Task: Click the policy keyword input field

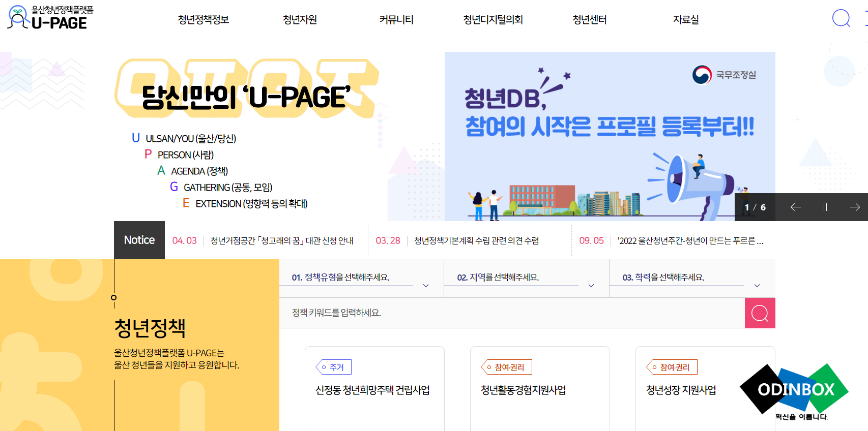Action: pos(512,313)
